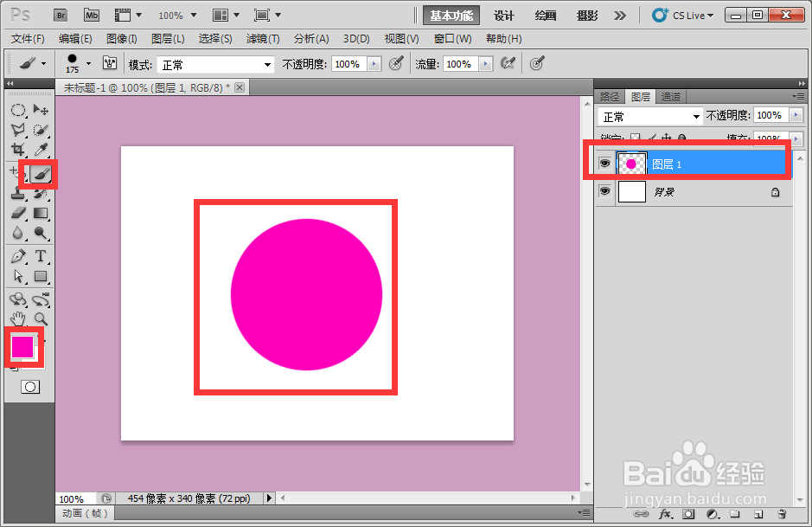Select the Hand tool
Viewport: 812px width, 527px height.
coord(18,318)
